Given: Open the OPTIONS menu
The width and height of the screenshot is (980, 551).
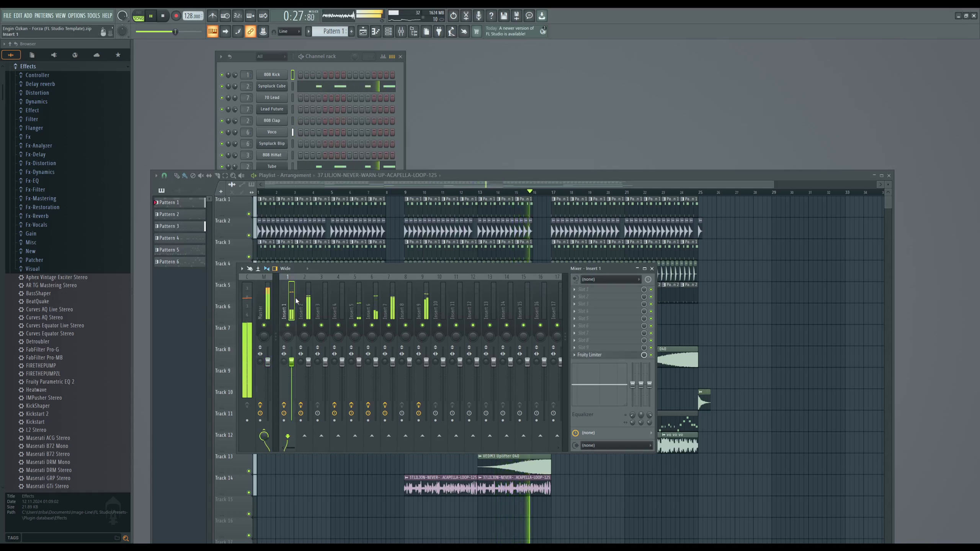Looking at the screenshot, I should [76, 16].
